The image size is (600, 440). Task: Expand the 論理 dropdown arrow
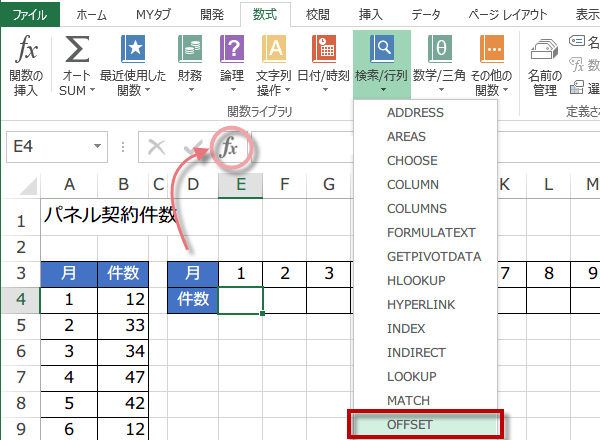233,90
